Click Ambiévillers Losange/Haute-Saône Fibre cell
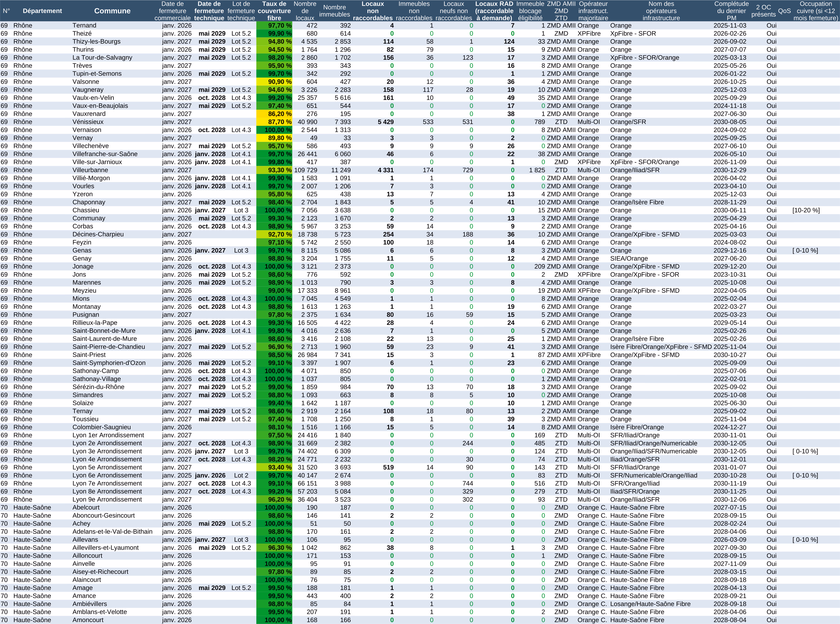The width and height of the screenshot is (840, 624). [x=650, y=604]
